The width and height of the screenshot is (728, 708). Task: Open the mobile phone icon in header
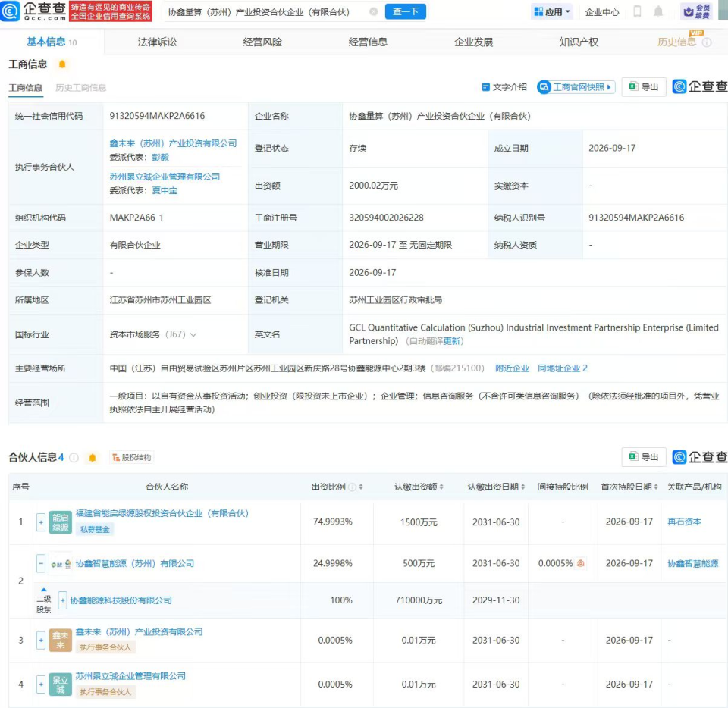[x=638, y=11]
